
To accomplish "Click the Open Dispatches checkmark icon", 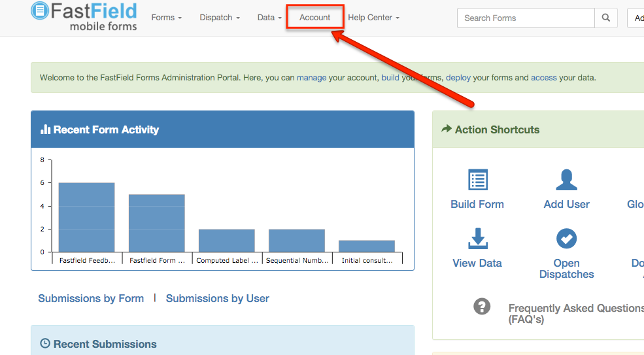I will (566, 239).
